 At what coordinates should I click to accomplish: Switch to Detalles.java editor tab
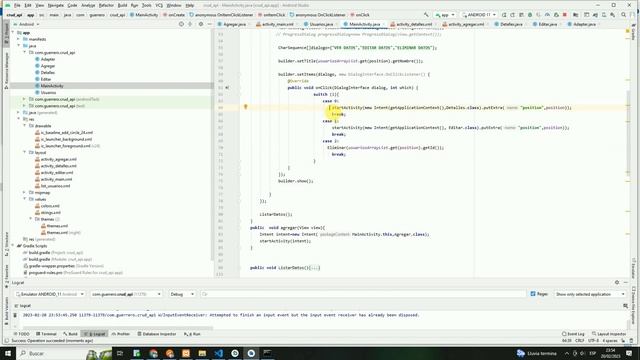point(511,24)
